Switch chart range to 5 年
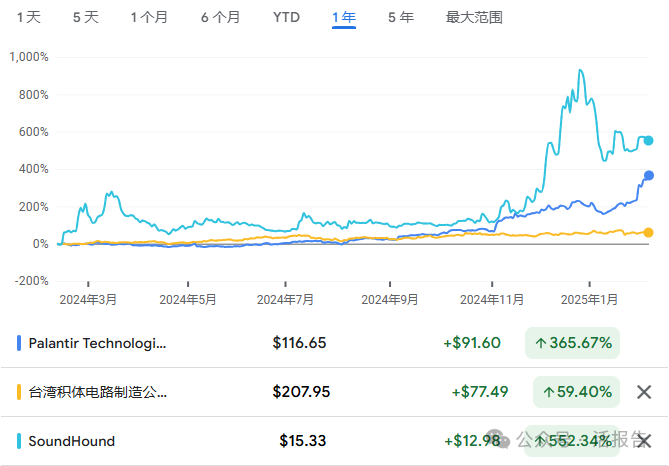Image resolution: width=669 pixels, height=466 pixels. click(x=401, y=17)
